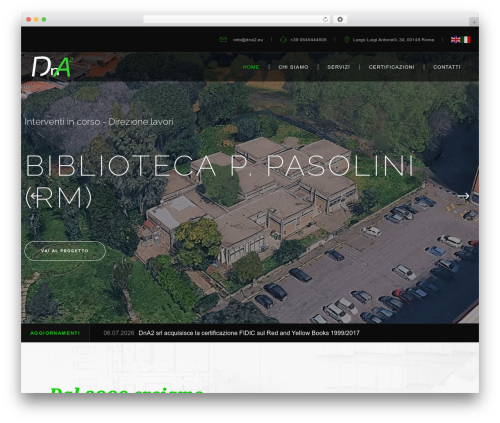Click the BIBLIOTECA P. PASOLINI heading
The height and width of the screenshot is (423, 500).
pyautogui.click(x=219, y=181)
